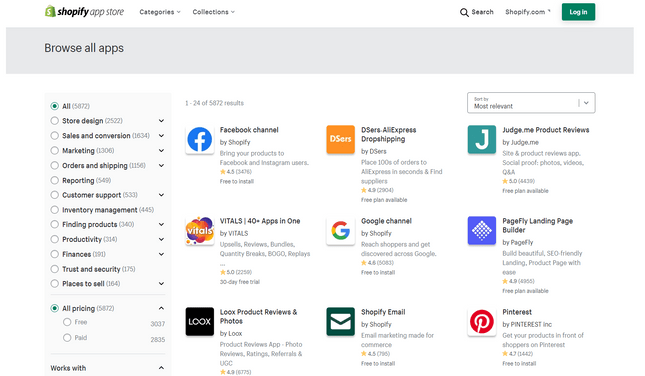Click the Log in button
Viewport: 645px width, 376px height.
point(578,12)
